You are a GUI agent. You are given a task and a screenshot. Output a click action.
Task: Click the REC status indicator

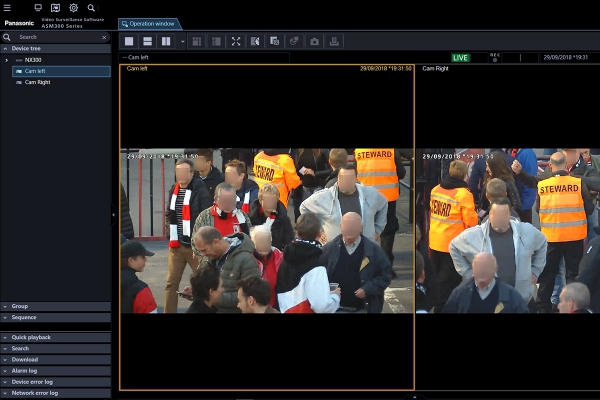point(495,57)
